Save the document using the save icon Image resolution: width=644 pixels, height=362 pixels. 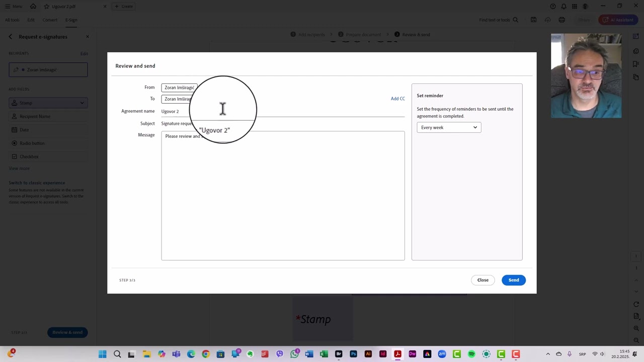(533, 20)
